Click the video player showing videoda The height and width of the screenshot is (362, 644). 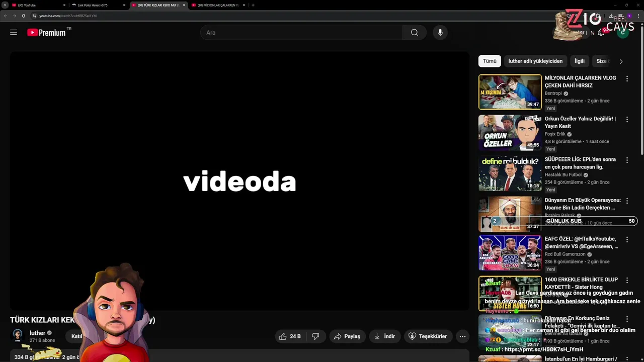239,182
